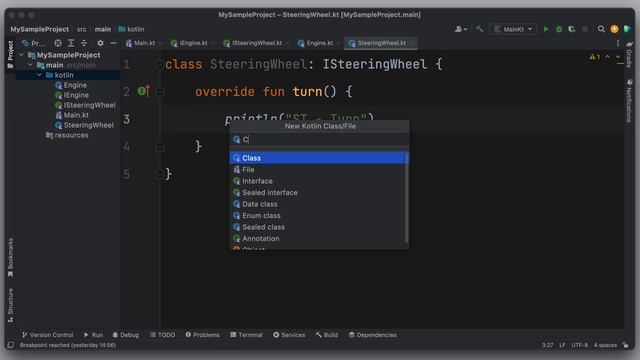Open the Problems tool window
The image size is (640, 360).
(202, 335)
